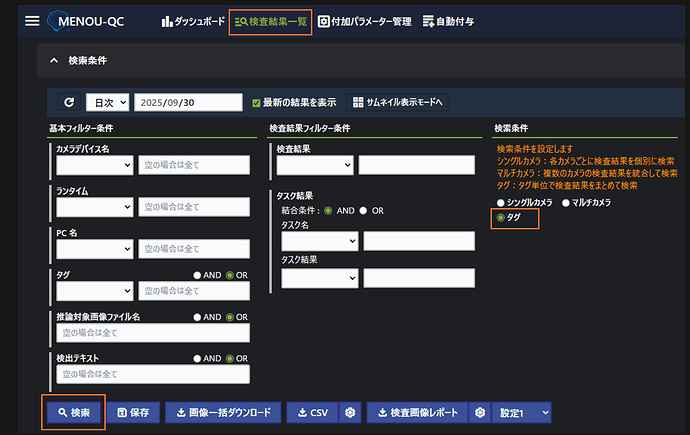Open CSV settings gear icon
This screenshot has width=690, height=435.
tap(350, 413)
